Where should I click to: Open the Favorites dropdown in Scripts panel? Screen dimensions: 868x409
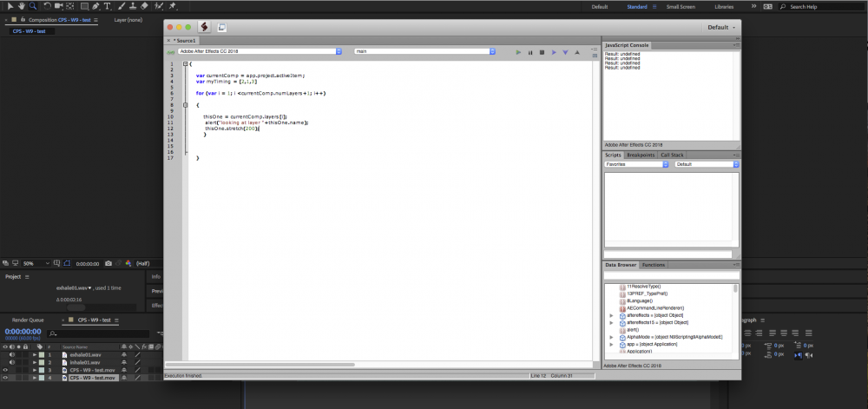[636, 164]
